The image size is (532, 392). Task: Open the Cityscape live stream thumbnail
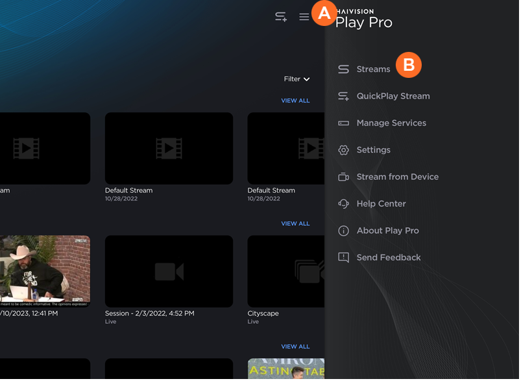(286, 271)
